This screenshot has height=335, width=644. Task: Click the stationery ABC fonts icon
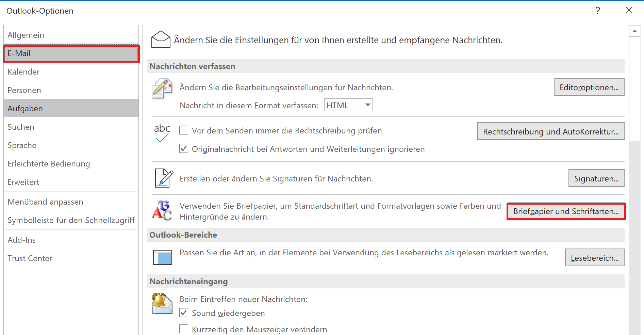click(162, 211)
